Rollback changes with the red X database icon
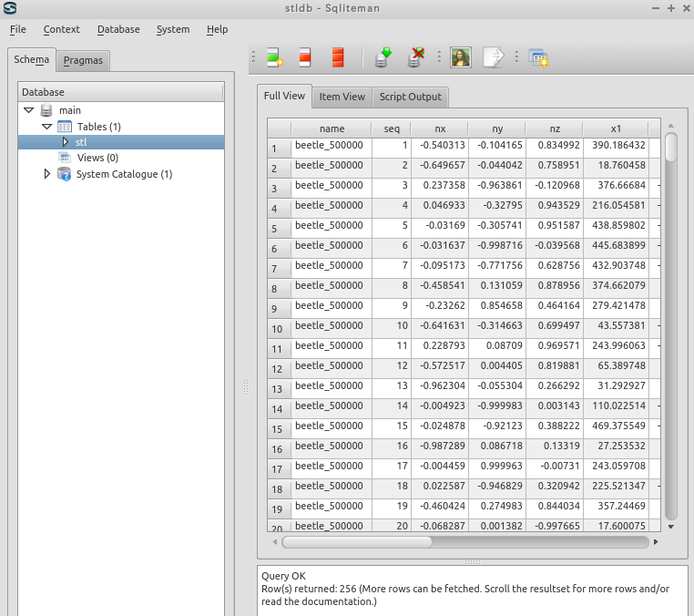Viewport: 694px width, 616px height. coord(416,58)
